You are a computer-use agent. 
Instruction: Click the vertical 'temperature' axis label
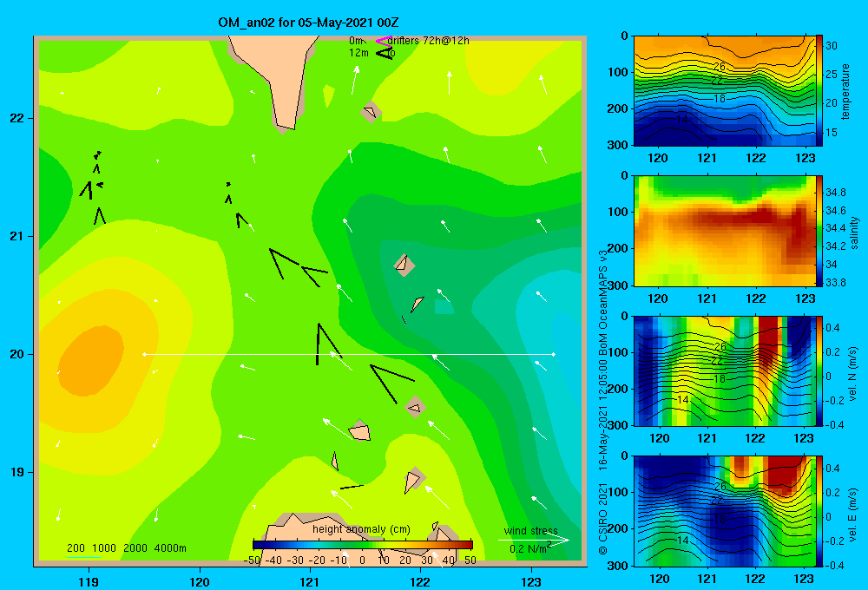(x=845, y=91)
